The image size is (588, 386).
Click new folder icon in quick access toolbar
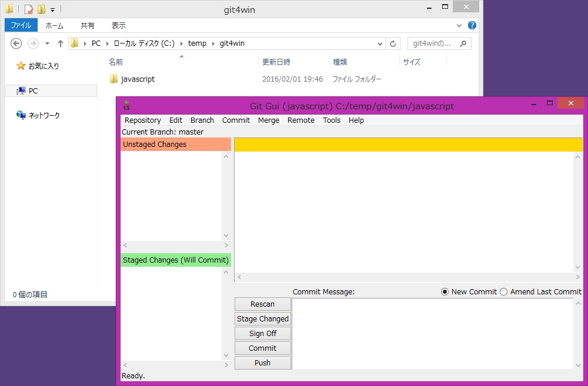click(41, 9)
